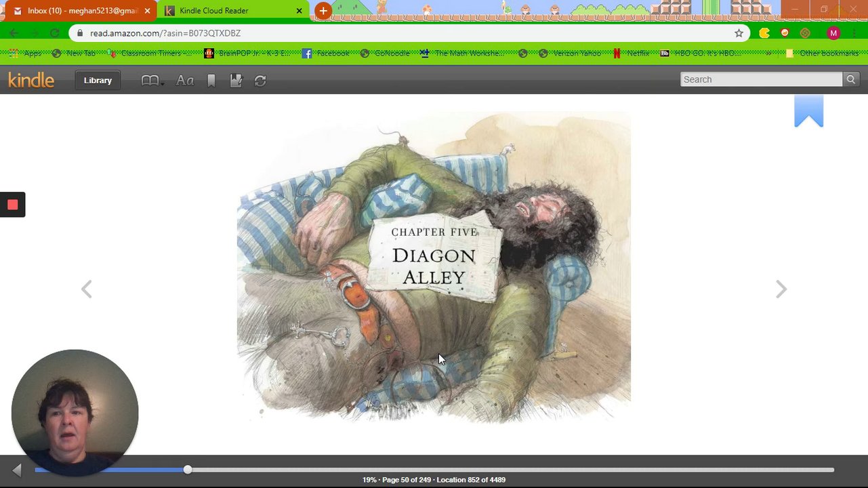This screenshot has width=868, height=488.
Task: Click the Kindle search input field
Action: tap(761, 79)
